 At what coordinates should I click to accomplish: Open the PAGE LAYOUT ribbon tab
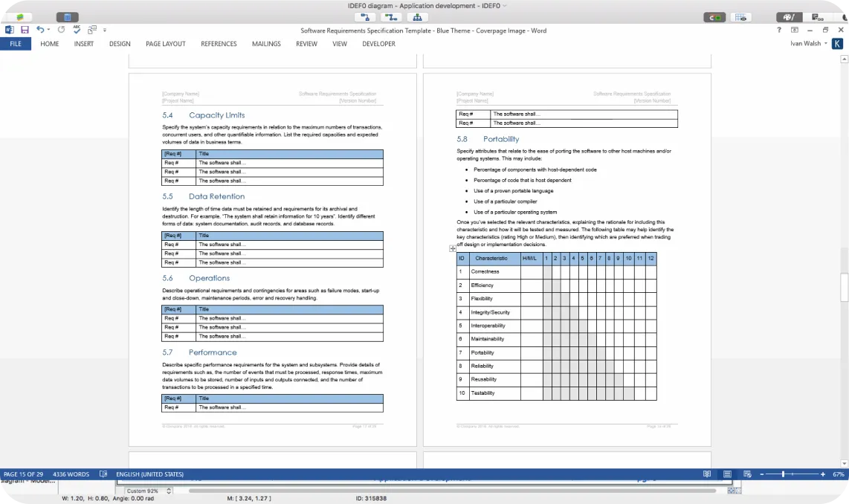165,44
